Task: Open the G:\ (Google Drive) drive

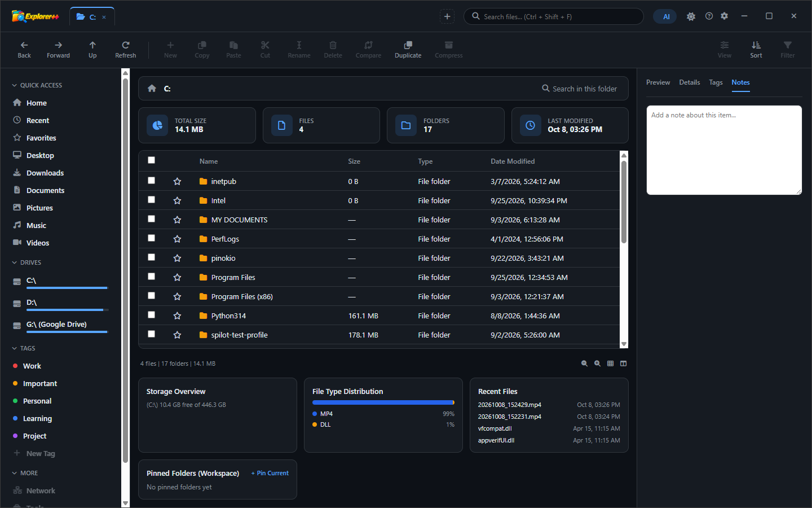Action: pyautogui.click(x=56, y=325)
